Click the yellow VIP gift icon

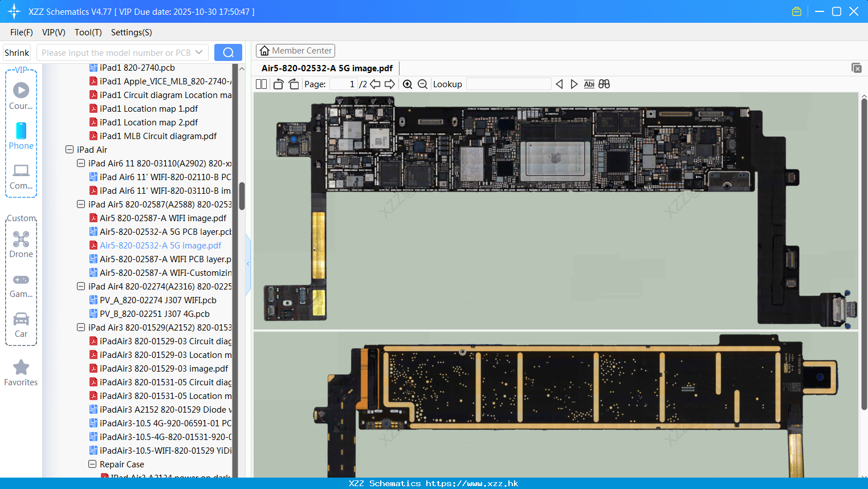[x=797, y=11]
